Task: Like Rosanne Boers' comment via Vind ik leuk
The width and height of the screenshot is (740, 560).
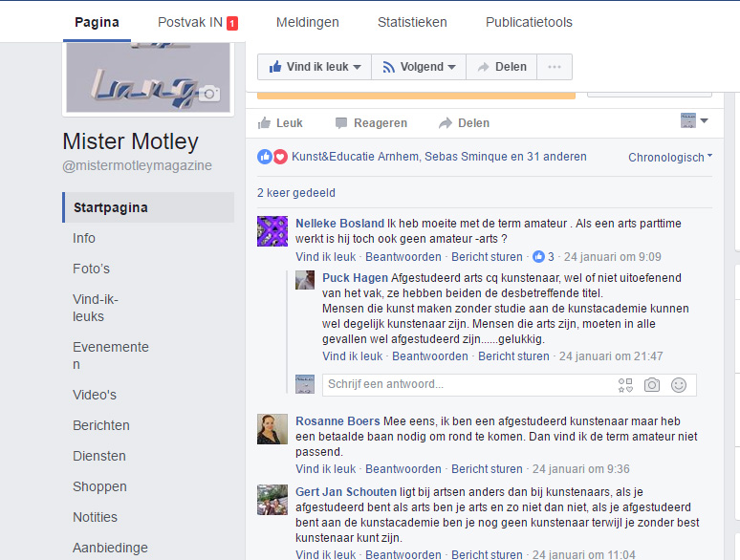Action: (x=325, y=469)
